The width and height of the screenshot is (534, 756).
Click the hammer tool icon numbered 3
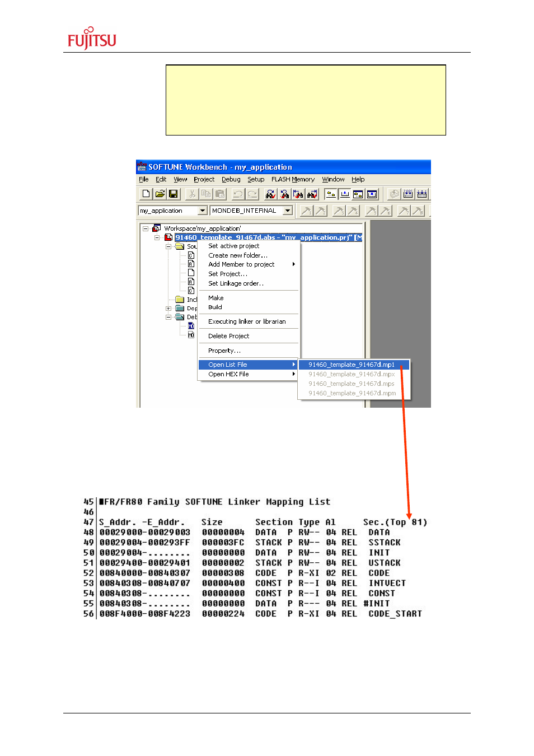pyautogui.click(x=339, y=211)
